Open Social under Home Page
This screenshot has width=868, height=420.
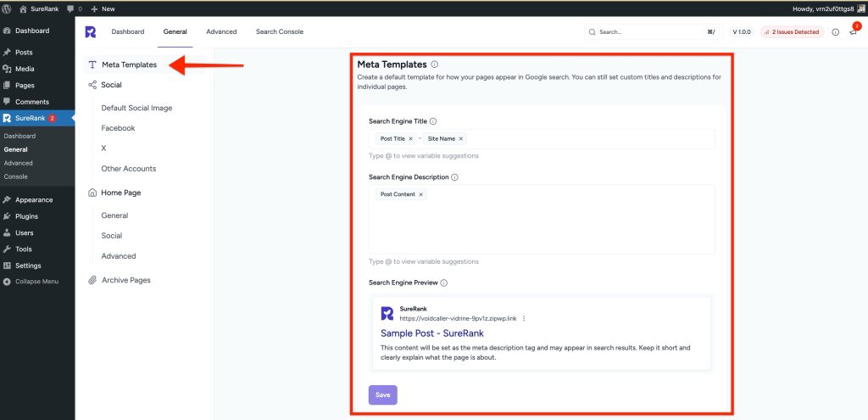click(x=111, y=236)
